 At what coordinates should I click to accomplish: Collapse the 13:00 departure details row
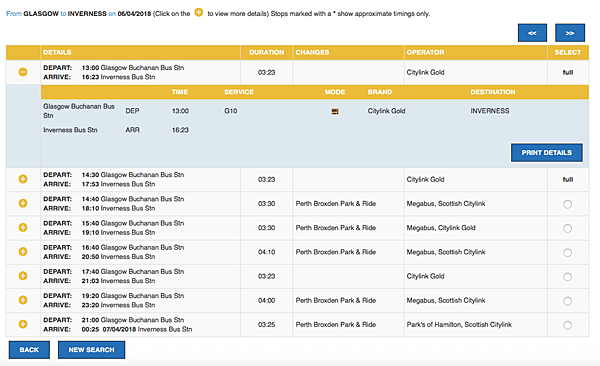coord(23,72)
